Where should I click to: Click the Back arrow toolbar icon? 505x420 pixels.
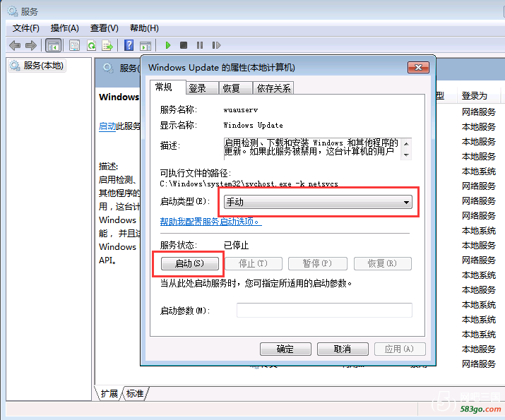click(x=15, y=45)
